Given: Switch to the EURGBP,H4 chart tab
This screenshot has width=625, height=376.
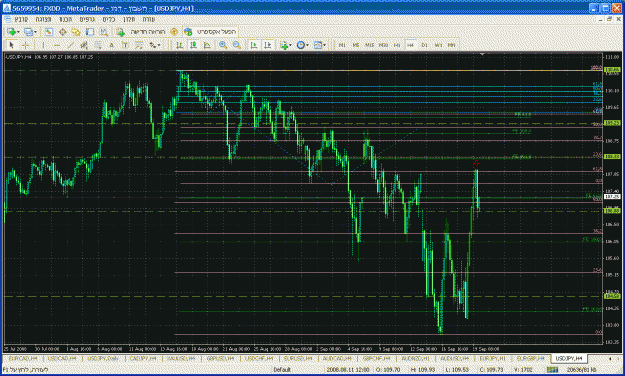Looking at the screenshot, I should point(531,358).
